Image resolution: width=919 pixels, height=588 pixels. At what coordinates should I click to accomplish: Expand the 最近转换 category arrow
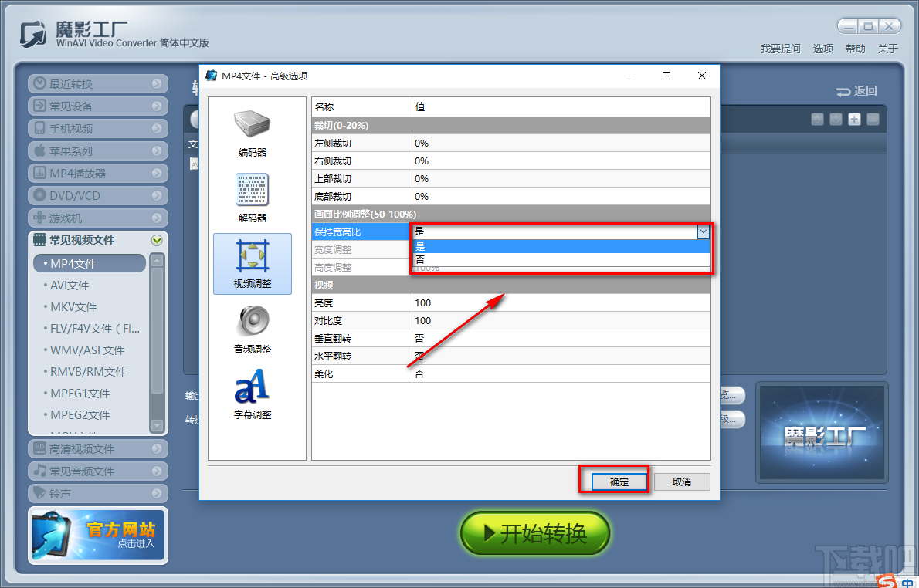click(x=157, y=84)
